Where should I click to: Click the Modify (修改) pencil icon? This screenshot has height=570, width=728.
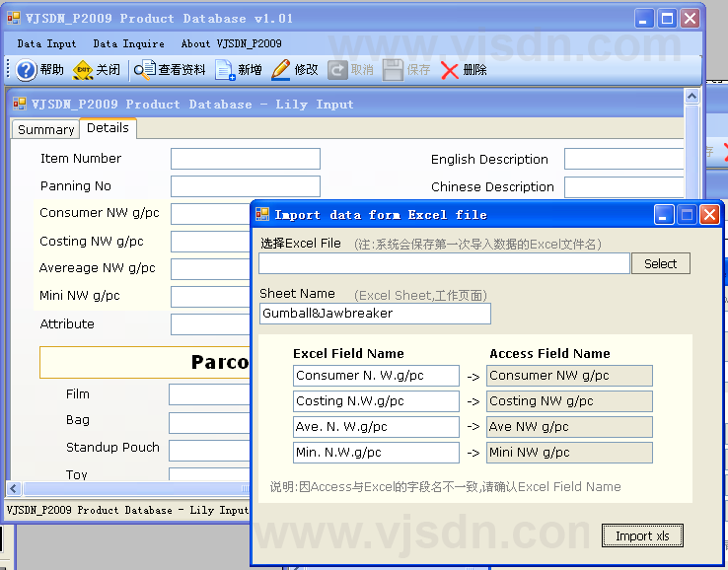(281, 70)
